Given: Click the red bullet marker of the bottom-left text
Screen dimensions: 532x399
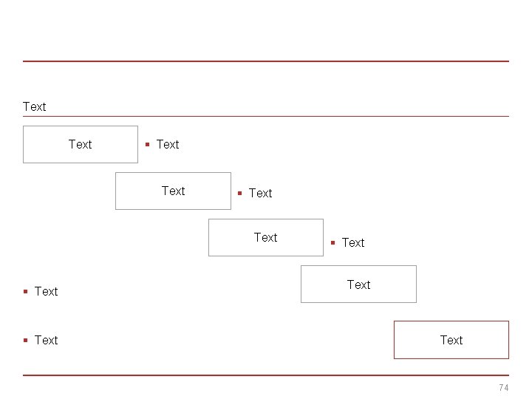Looking at the screenshot, I should 25,340.
